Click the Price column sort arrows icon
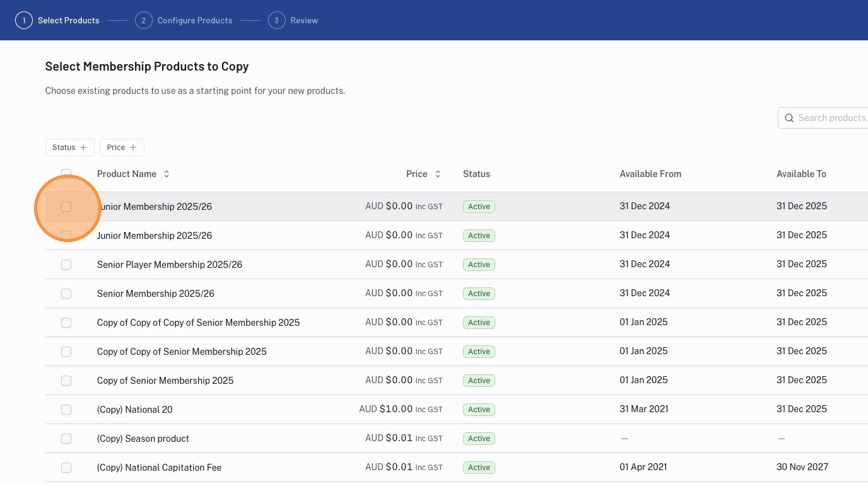This screenshot has width=868, height=484. [x=438, y=174]
